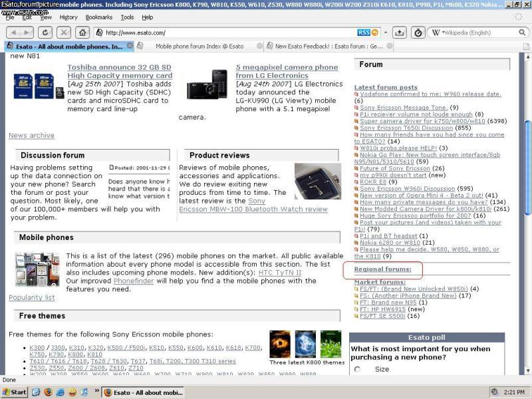Open the 'Latest forum posts' link

(x=386, y=87)
